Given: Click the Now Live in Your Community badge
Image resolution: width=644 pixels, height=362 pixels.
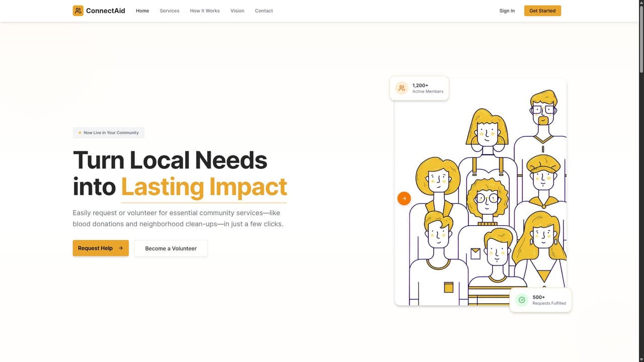Looking at the screenshot, I should [x=108, y=133].
